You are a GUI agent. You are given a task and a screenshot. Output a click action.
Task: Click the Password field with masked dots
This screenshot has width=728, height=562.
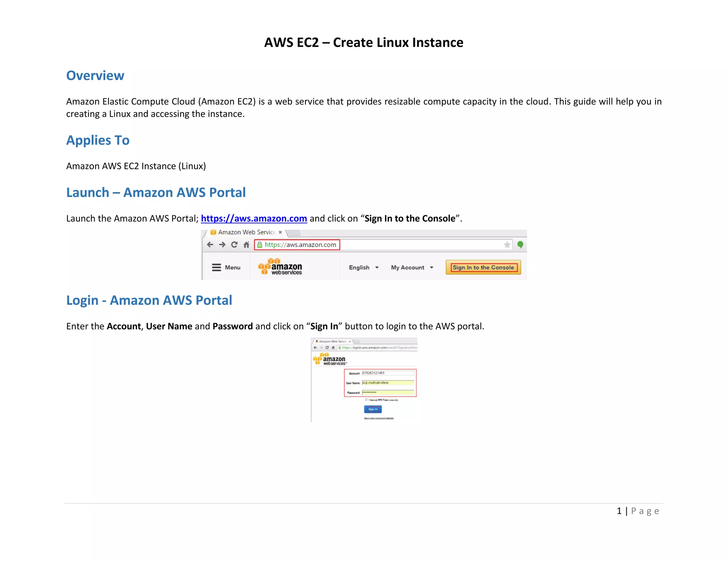point(388,393)
